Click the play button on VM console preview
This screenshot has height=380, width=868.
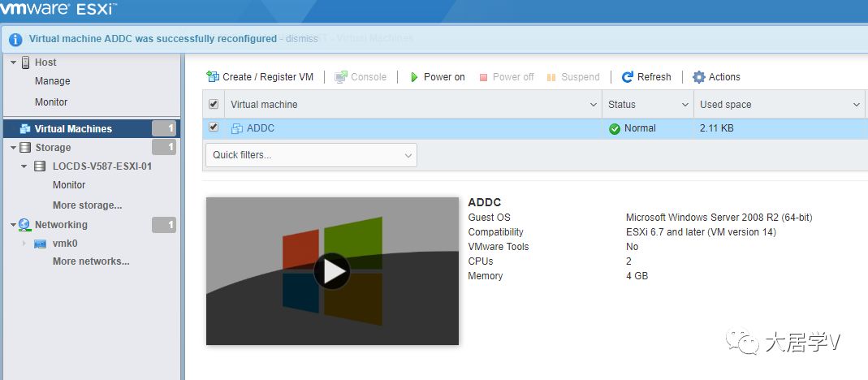(332, 271)
